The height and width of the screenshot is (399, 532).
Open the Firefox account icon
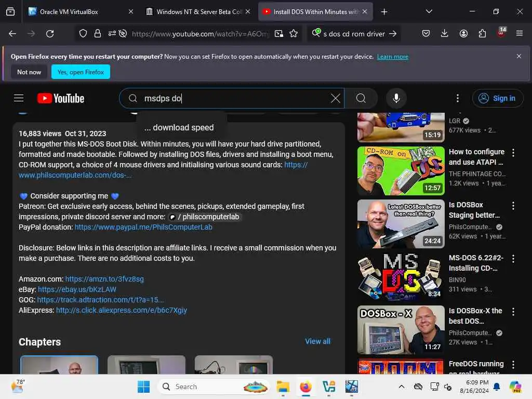[463, 33]
